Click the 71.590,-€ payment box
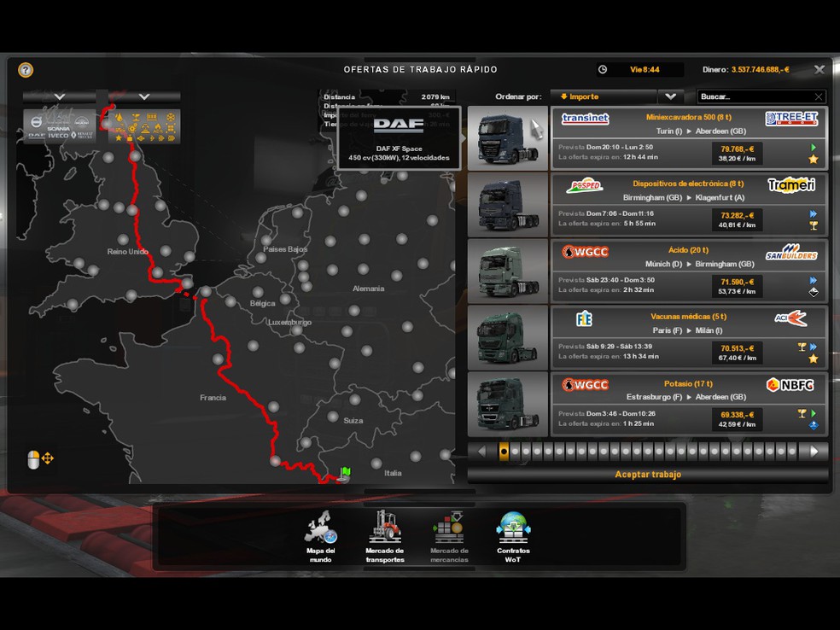840x630 pixels. pos(738,286)
